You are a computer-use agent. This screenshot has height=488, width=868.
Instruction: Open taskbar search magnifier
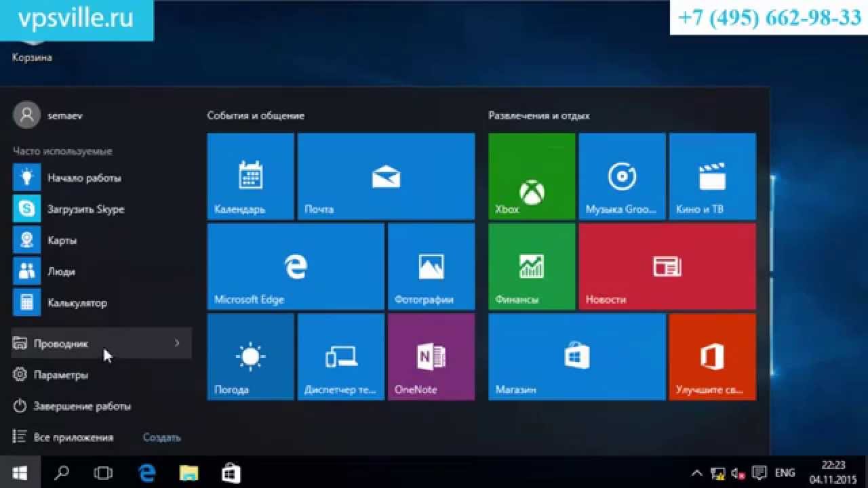pyautogui.click(x=62, y=472)
